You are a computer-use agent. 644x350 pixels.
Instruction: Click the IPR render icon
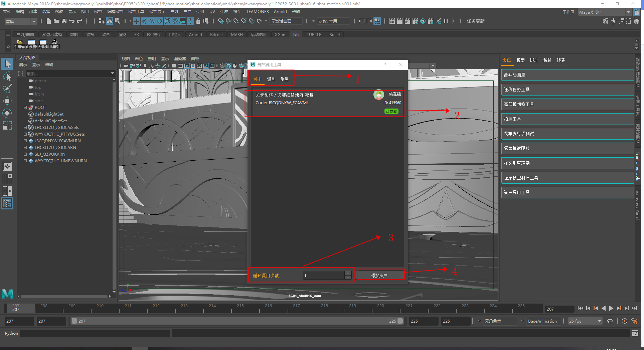[407, 21]
